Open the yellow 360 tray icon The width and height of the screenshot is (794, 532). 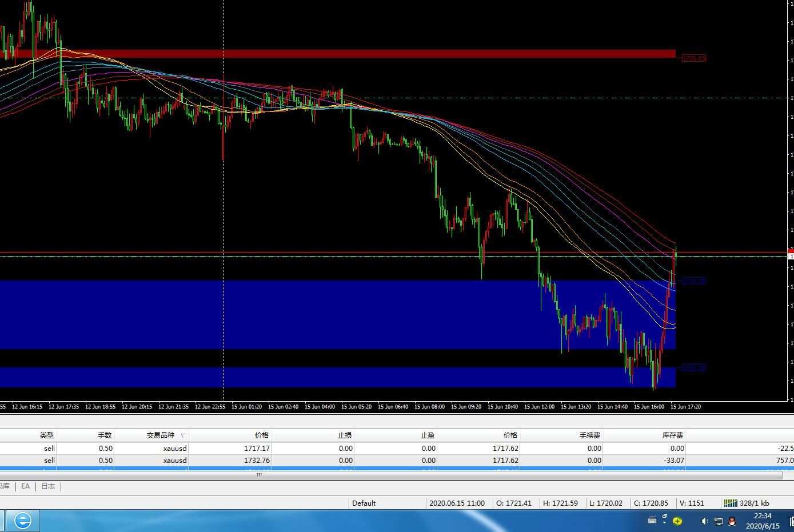tap(677, 521)
